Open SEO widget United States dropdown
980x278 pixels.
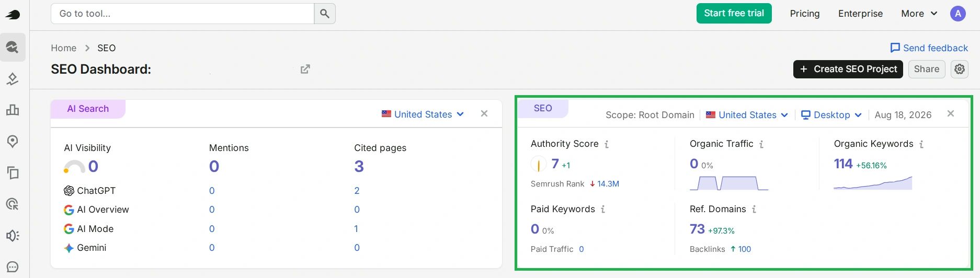747,115
